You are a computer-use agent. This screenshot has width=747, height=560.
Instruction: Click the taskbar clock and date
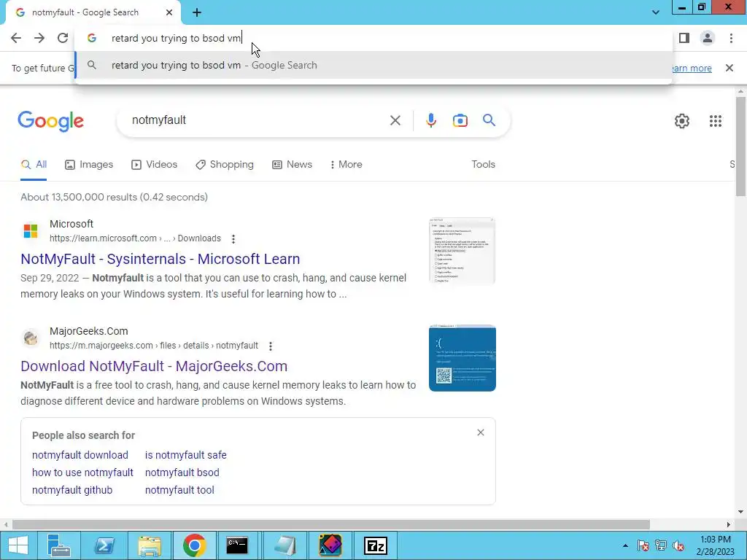point(715,545)
